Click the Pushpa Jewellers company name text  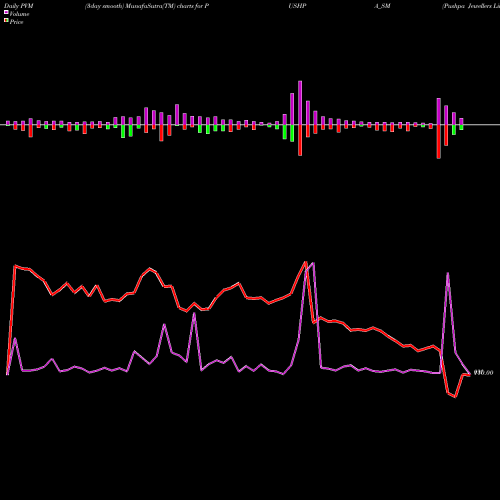pos(471,6)
